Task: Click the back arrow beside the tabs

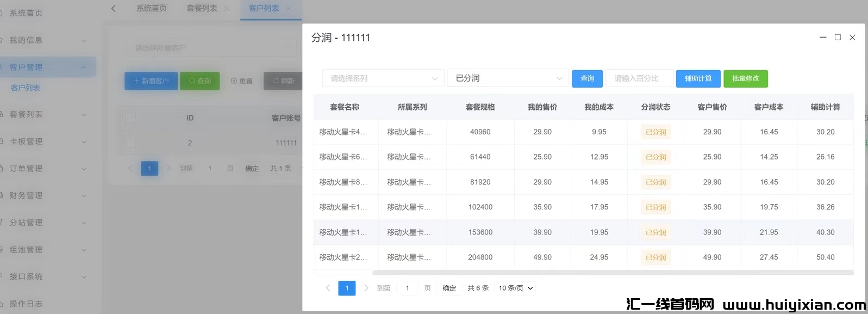Action: pyautogui.click(x=113, y=8)
